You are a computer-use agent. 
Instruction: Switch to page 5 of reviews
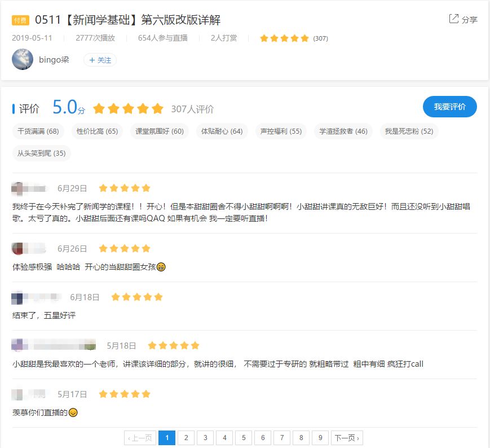(244, 437)
